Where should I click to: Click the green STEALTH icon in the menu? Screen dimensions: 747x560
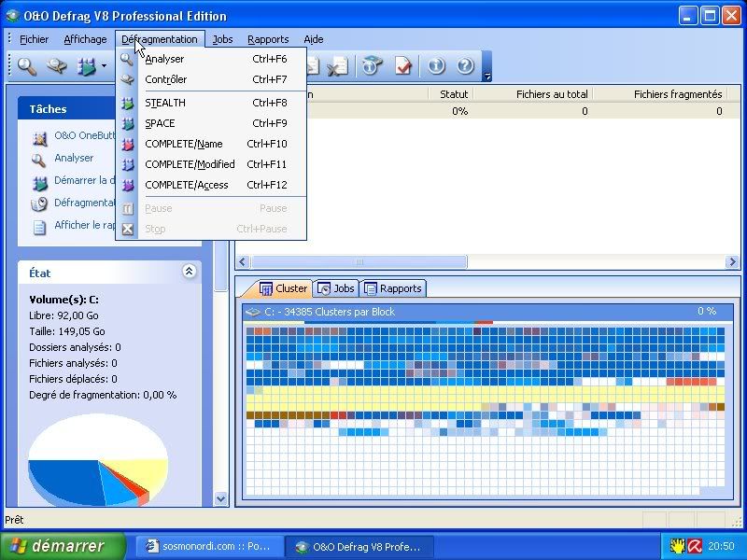click(x=127, y=103)
